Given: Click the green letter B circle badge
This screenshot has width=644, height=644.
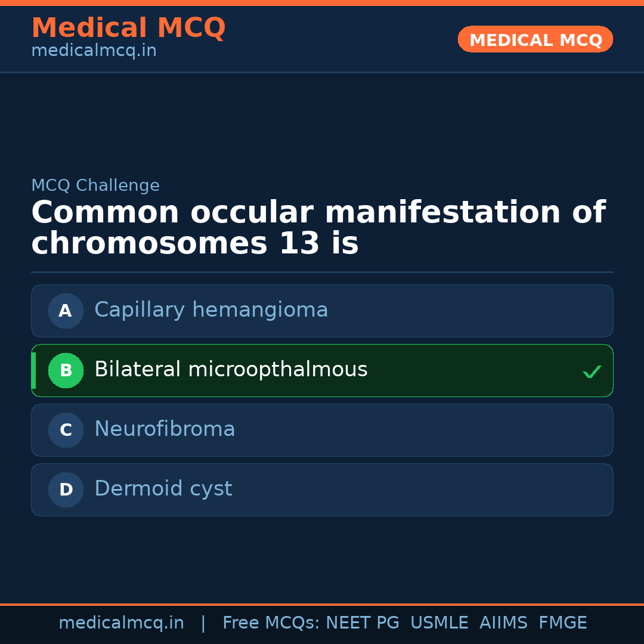Looking at the screenshot, I should (66, 370).
